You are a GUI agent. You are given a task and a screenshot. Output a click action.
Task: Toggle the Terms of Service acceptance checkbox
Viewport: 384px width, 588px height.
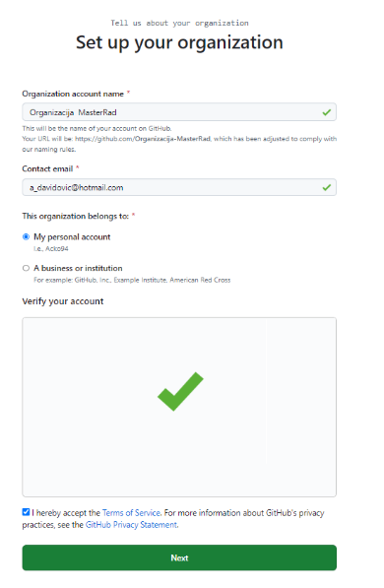pos(26,512)
